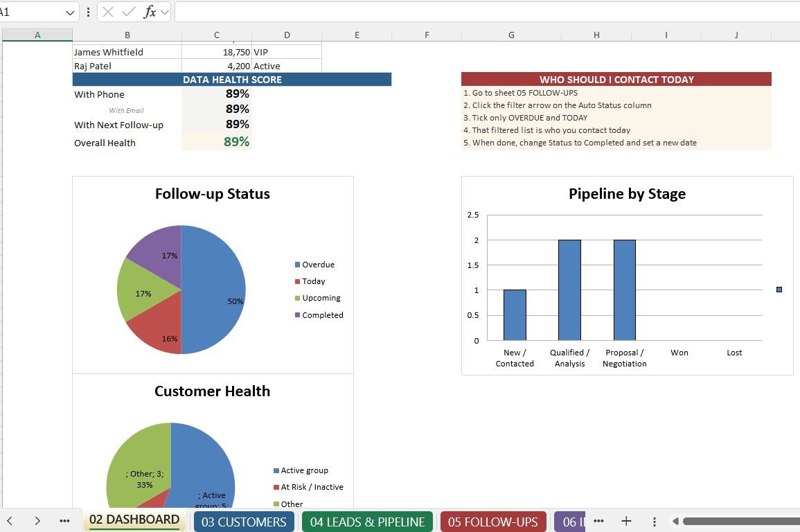Go to previous sheet with left arrow
Image resolution: width=800 pixels, height=532 pixels.
[9, 521]
